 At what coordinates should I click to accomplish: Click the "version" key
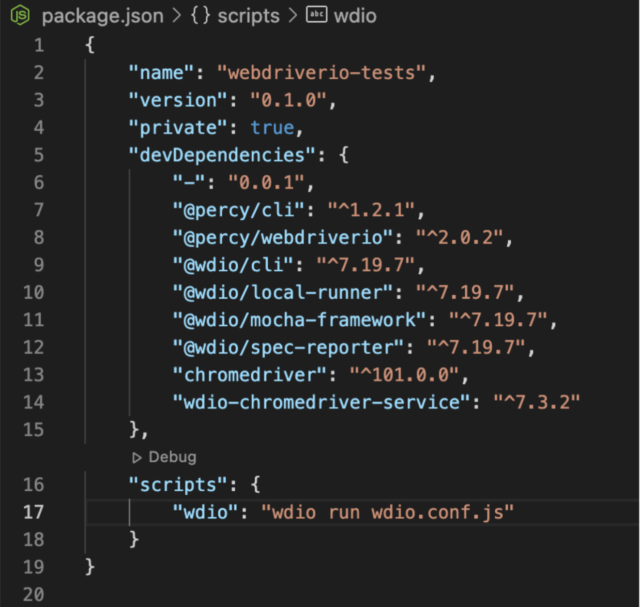pos(178,100)
